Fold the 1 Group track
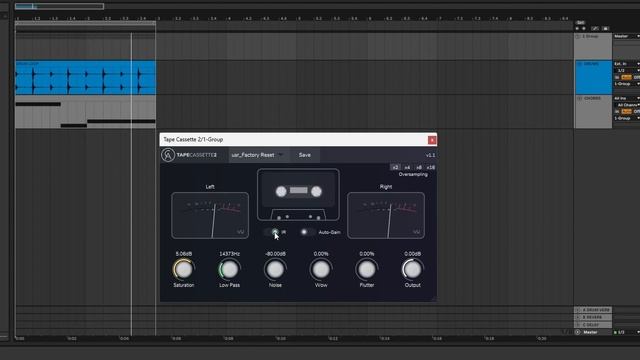The width and height of the screenshot is (640, 360). (578, 36)
